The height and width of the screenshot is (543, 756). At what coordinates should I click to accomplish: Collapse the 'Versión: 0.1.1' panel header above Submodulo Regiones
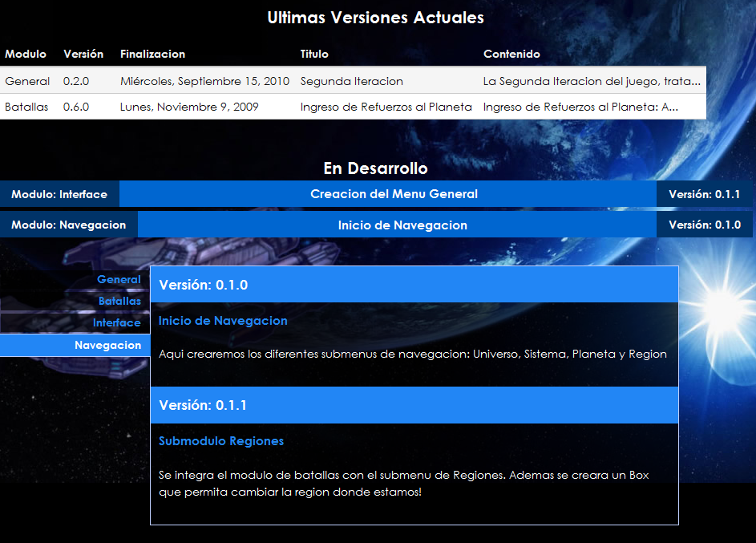pyautogui.click(x=414, y=405)
